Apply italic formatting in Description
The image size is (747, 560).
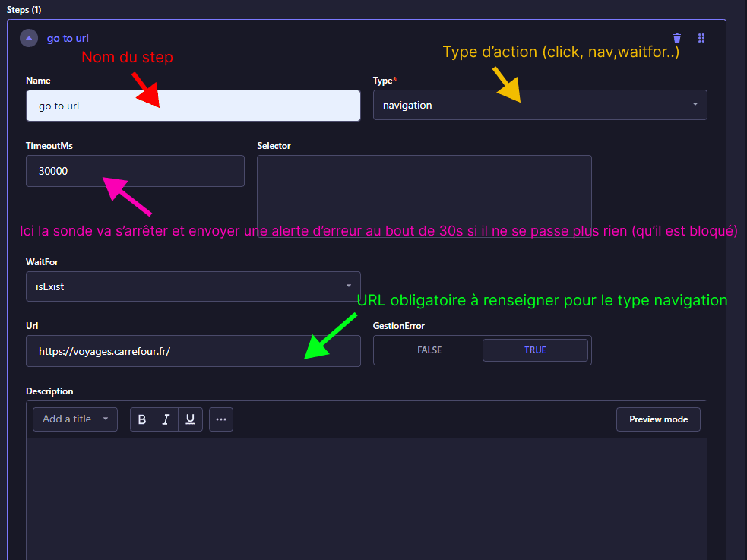click(x=166, y=419)
